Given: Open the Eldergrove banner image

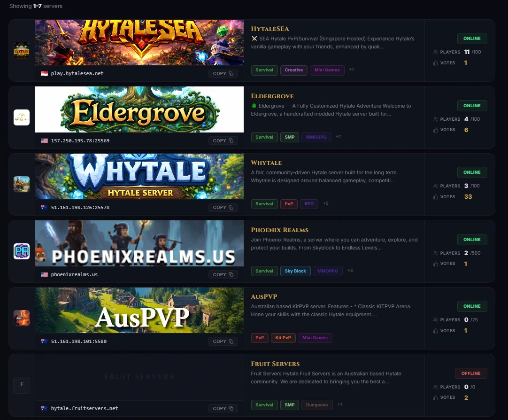Looking at the screenshot, I should [139, 109].
